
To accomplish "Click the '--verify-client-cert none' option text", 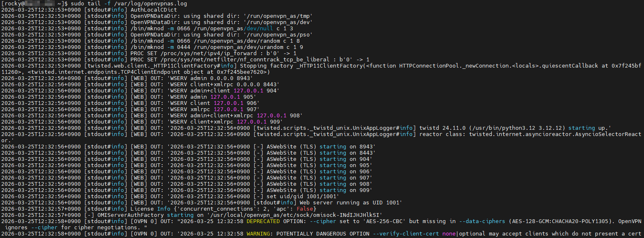I will pyautogui.click(x=413, y=233).
